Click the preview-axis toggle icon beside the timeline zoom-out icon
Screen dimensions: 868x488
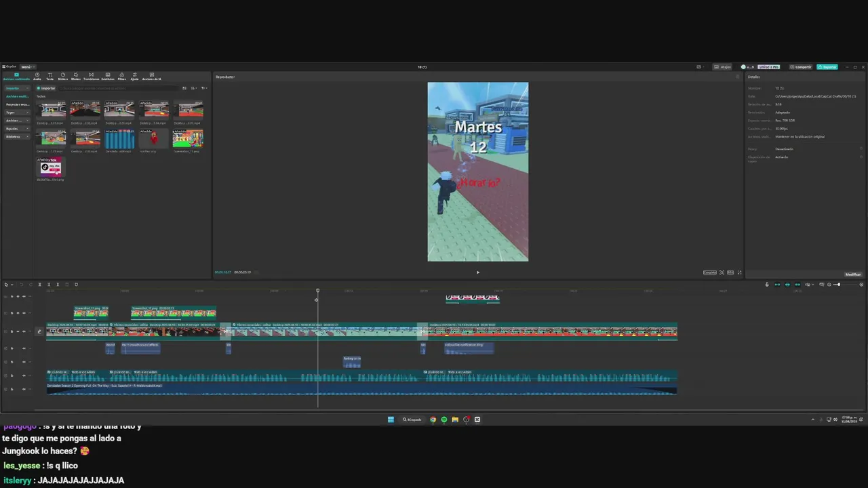[x=821, y=285]
